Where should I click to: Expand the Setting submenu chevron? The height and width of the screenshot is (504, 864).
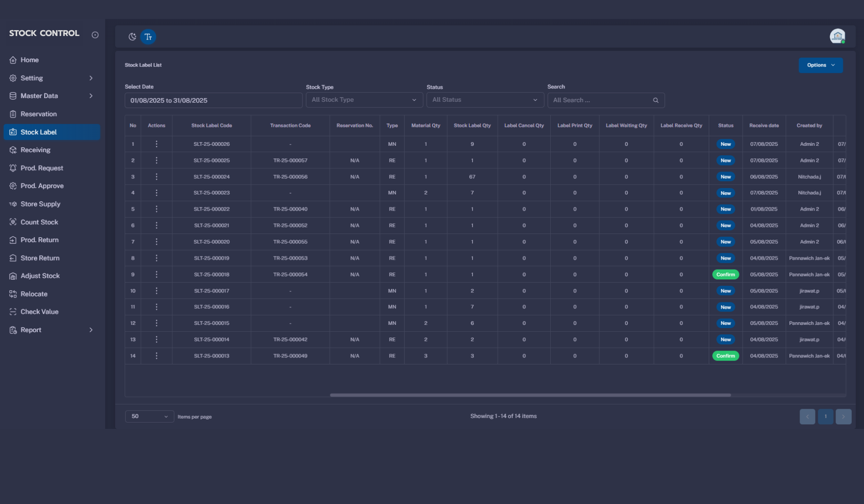pos(91,78)
